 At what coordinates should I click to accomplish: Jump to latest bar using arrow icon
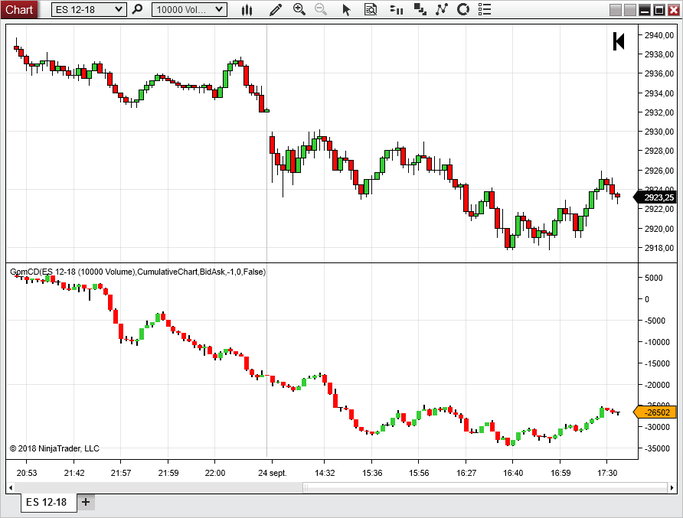pos(619,41)
